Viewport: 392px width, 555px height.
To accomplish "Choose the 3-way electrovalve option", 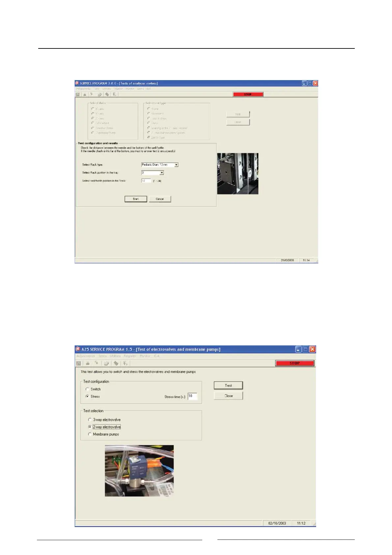I will 90,420.
